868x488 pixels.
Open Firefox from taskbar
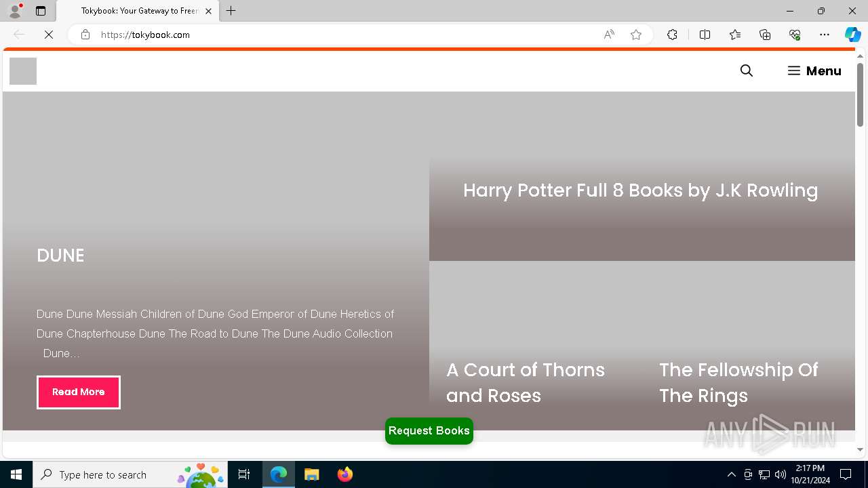click(x=345, y=474)
